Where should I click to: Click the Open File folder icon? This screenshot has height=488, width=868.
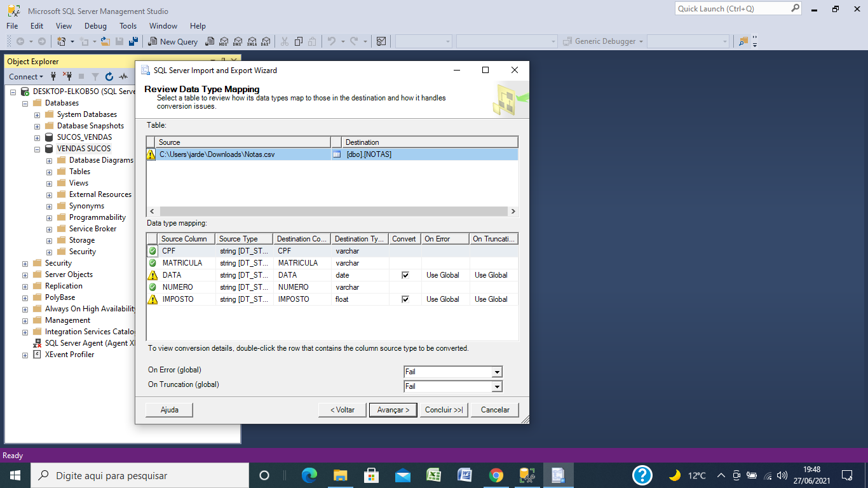point(105,41)
